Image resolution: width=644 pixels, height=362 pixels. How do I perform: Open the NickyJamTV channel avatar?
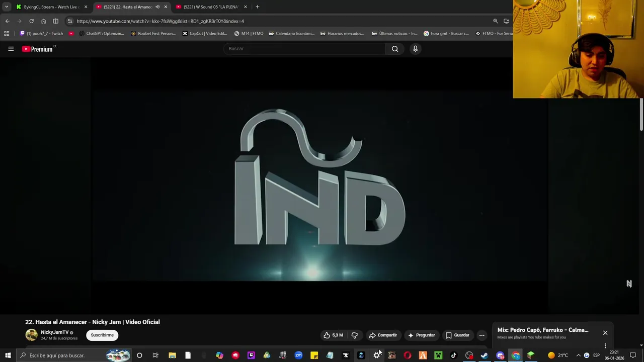tap(31, 335)
